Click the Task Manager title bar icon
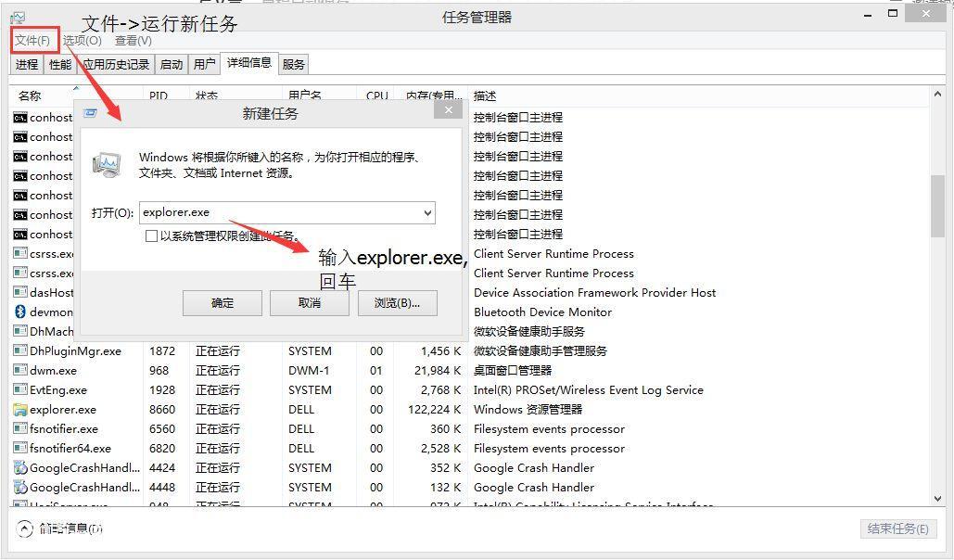Image resolution: width=954 pixels, height=560 pixels. tap(18, 19)
